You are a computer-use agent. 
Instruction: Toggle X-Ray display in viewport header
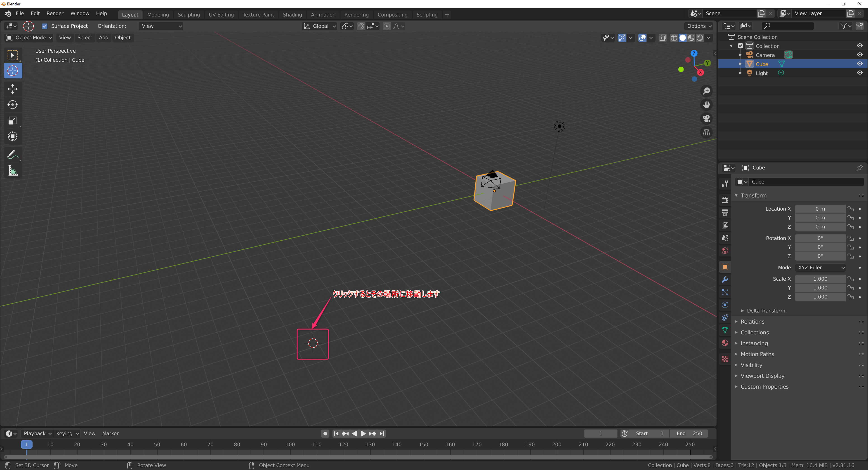coord(663,38)
